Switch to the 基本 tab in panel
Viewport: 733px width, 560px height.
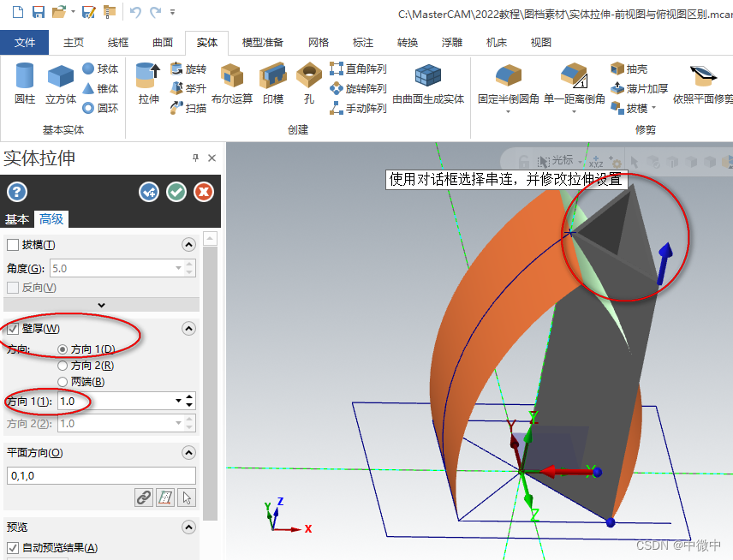[x=17, y=219]
